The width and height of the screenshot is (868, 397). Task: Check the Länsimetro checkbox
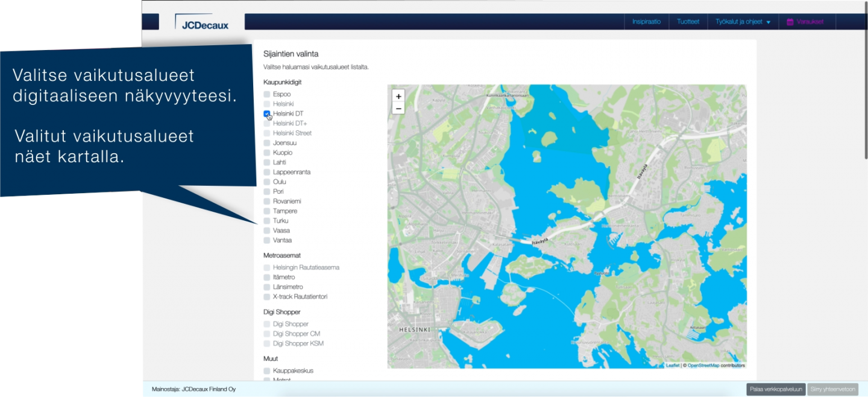click(267, 287)
